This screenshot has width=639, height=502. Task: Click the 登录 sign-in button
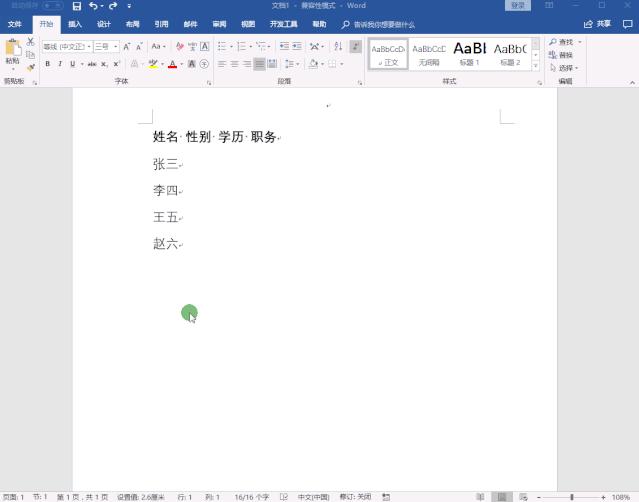pos(518,6)
